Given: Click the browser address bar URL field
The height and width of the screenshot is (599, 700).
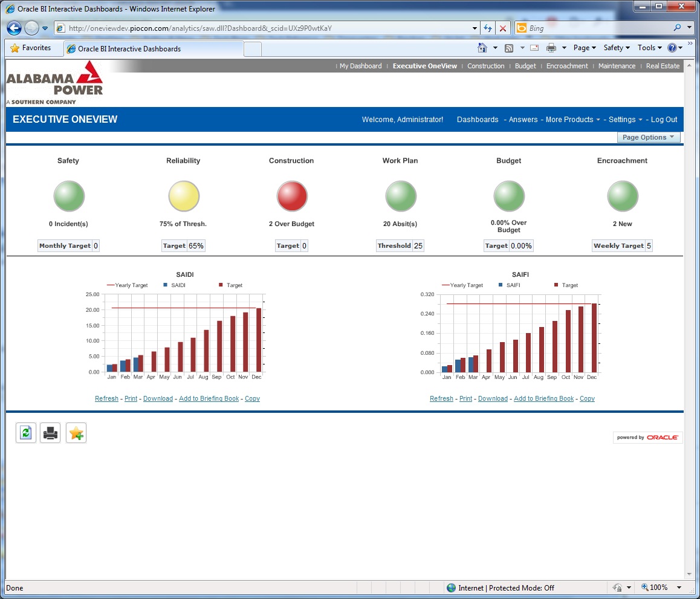Looking at the screenshot, I should tap(267, 28).
